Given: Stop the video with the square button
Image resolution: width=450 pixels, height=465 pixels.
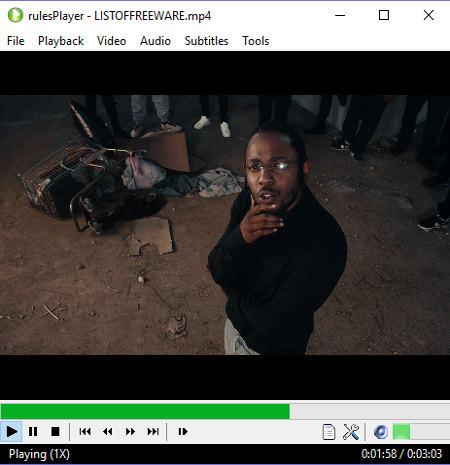Looking at the screenshot, I should click(x=55, y=432).
